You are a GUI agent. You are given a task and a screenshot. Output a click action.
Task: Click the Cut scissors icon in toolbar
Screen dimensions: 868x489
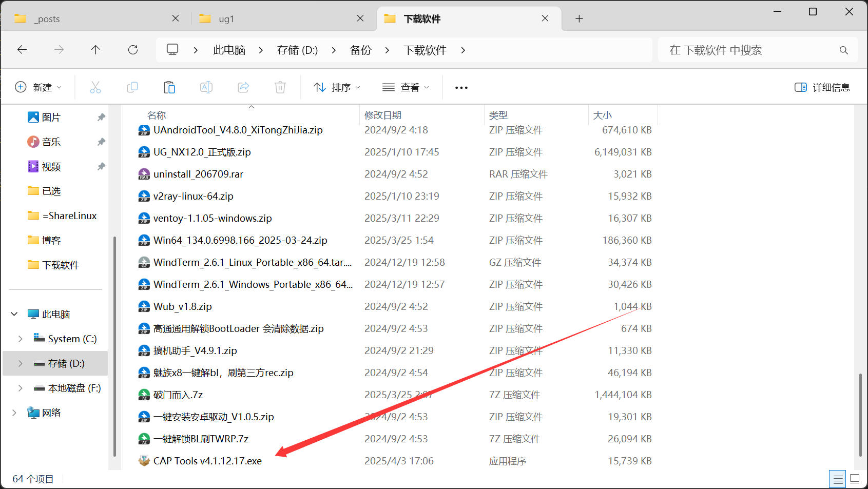click(95, 87)
